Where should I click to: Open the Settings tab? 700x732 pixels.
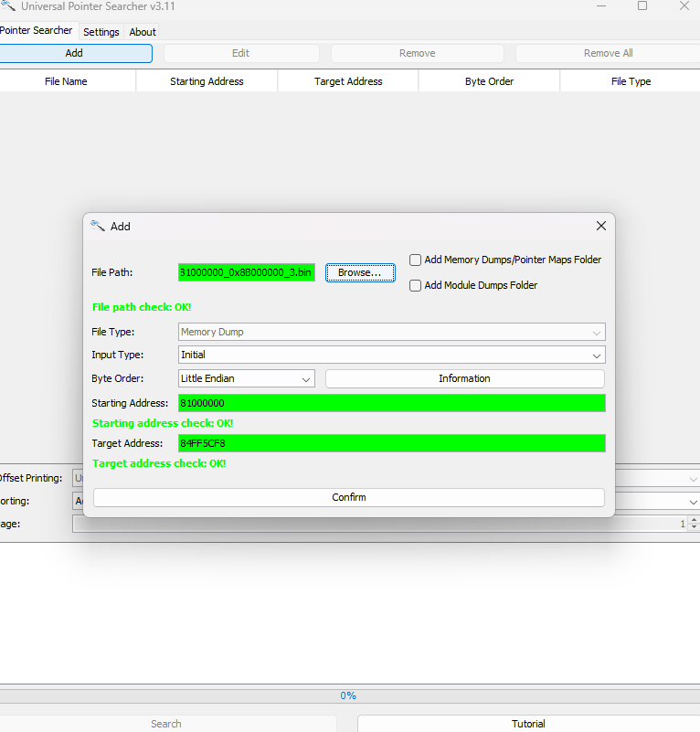[101, 32]
